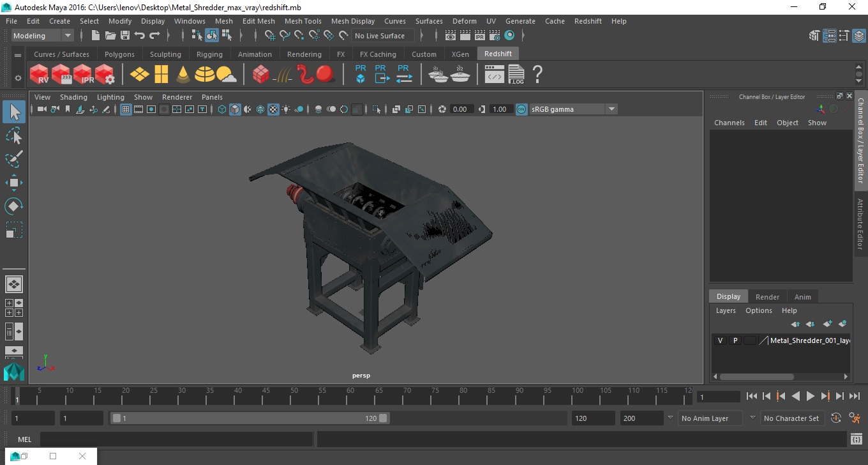Open the Modeling menu set dropdown
The height and width of the screenshot is (465, 868).
coord(43,36)
